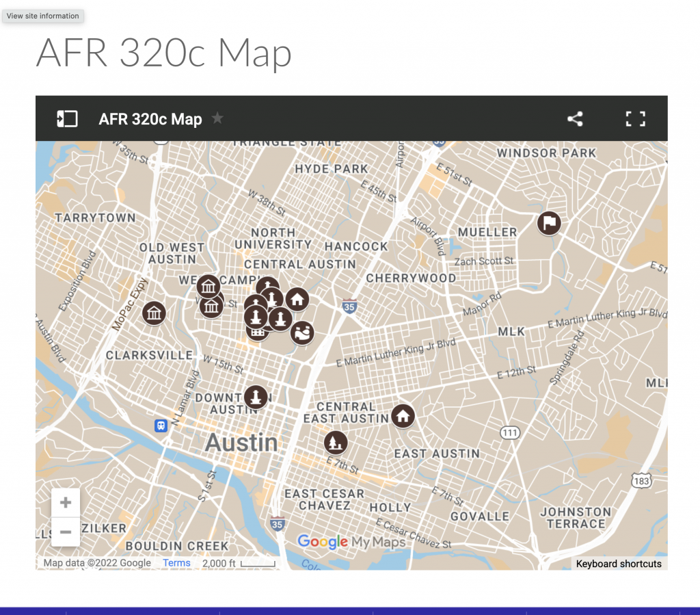The image size is (700, 615).
Task: Click the Google My Maps logo
Action: coord(352,542)
